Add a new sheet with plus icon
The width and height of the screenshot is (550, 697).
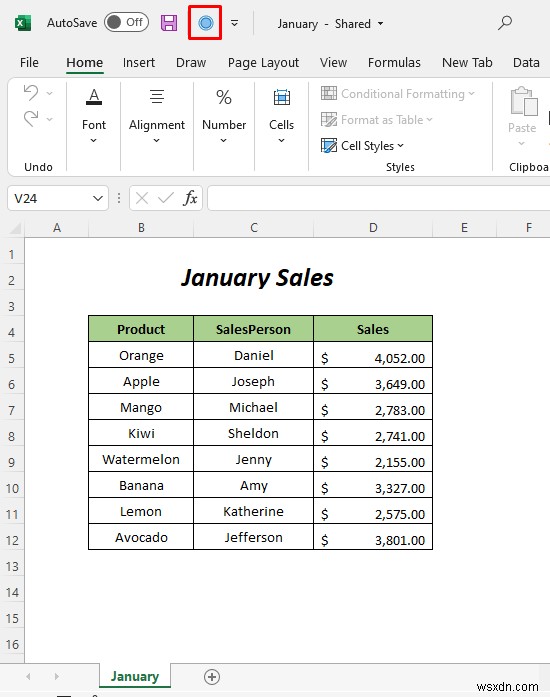[212, 677]
